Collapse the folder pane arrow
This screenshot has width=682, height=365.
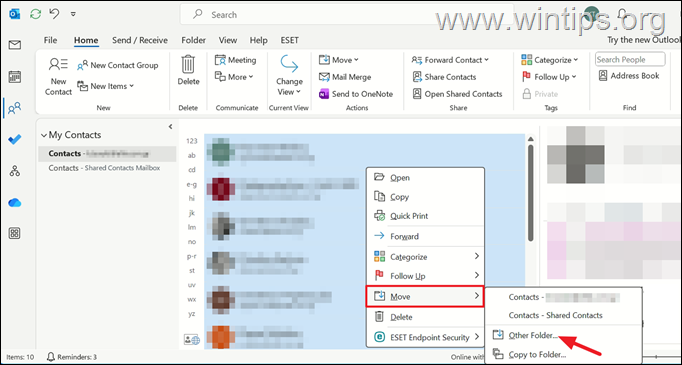pos(170,127)
